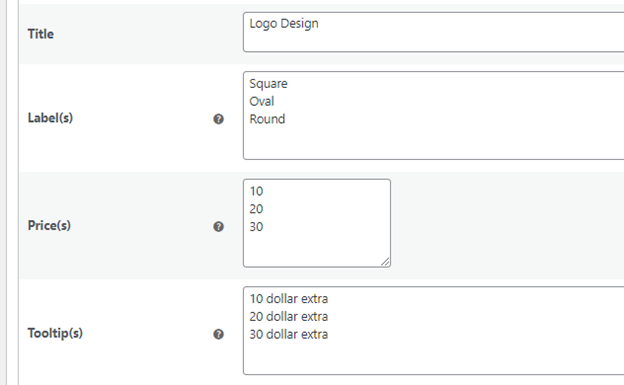Focus the Title input containing Logo Design
Viewport: 624px width, 385px height.
pyautogui.click(x=433, y=32)
